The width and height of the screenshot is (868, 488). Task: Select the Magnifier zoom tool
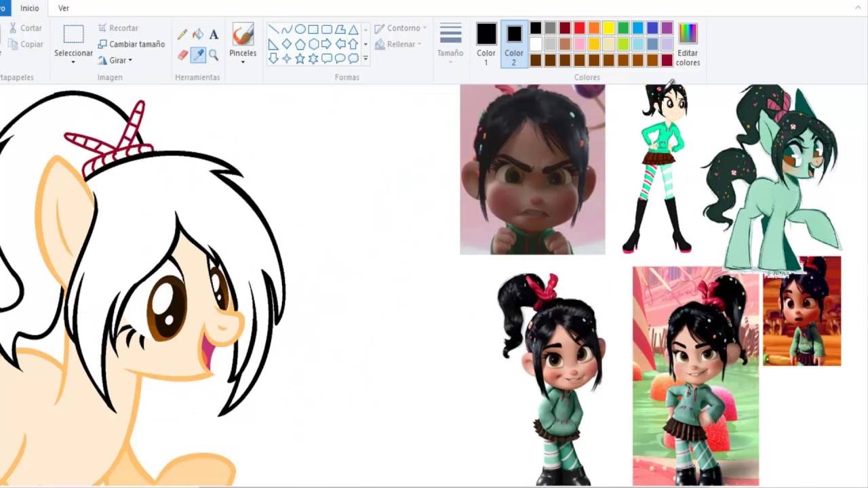click(214, 55)
